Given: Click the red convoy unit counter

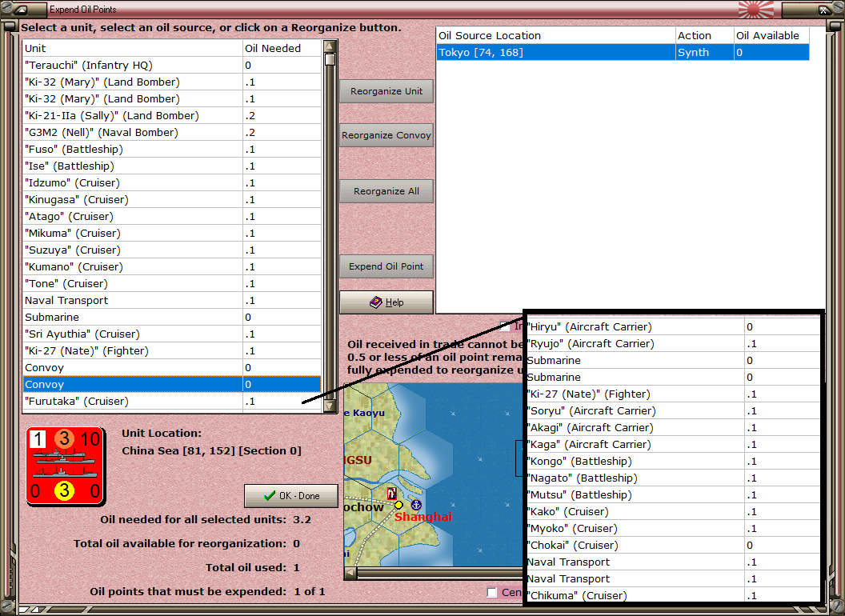Looking at the screenshot, I should [66, 466].
